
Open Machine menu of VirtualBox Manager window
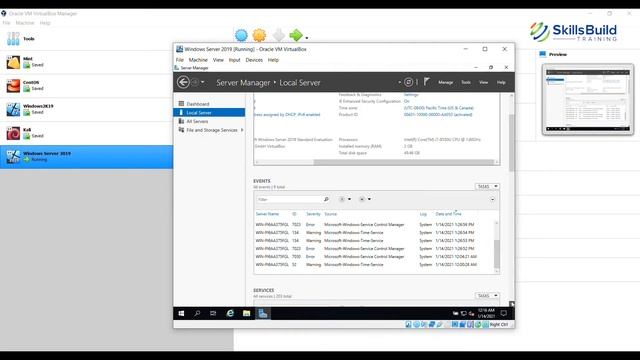point(25,23)
